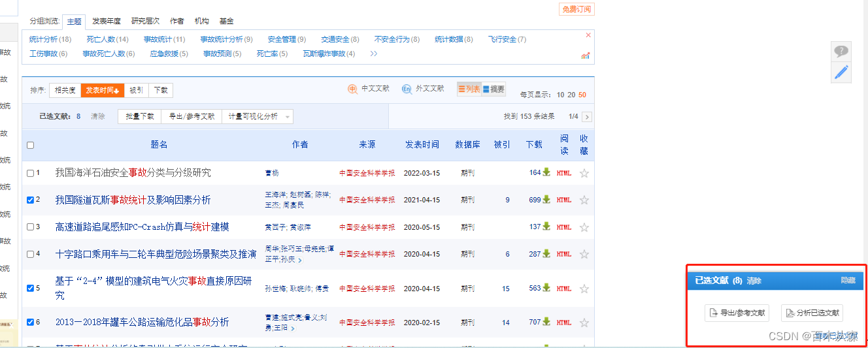Viewport: 868px width, 348px height.
Task: Expand full author list for 十字路口乘用车 row
Action: pos(300,260)
